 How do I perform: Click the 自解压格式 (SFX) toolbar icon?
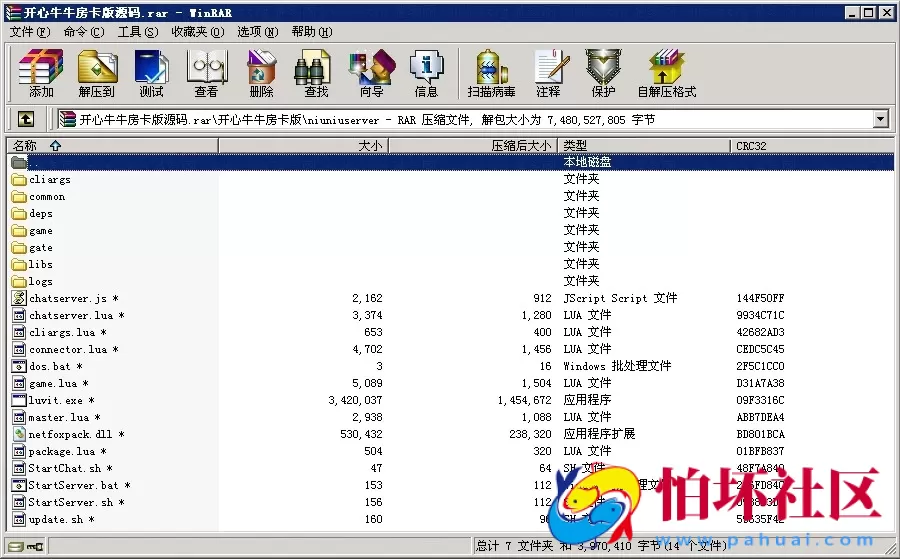point(666,73)
